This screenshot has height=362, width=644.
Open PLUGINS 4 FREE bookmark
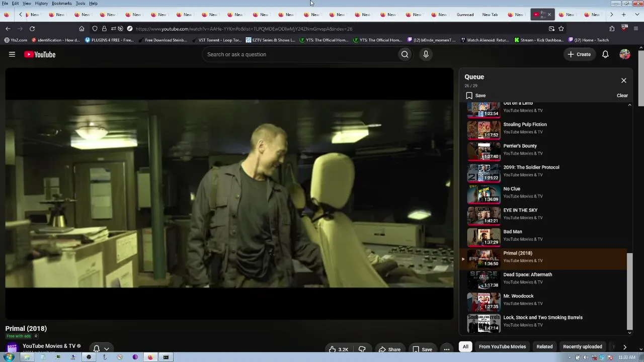point(109,40)
